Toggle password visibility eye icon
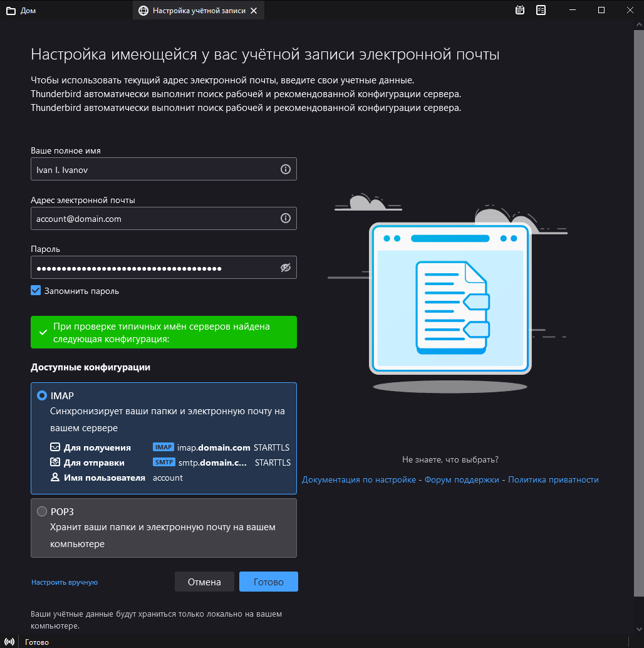The width and height of the screenshot is (644, 648). pos(286,268)
